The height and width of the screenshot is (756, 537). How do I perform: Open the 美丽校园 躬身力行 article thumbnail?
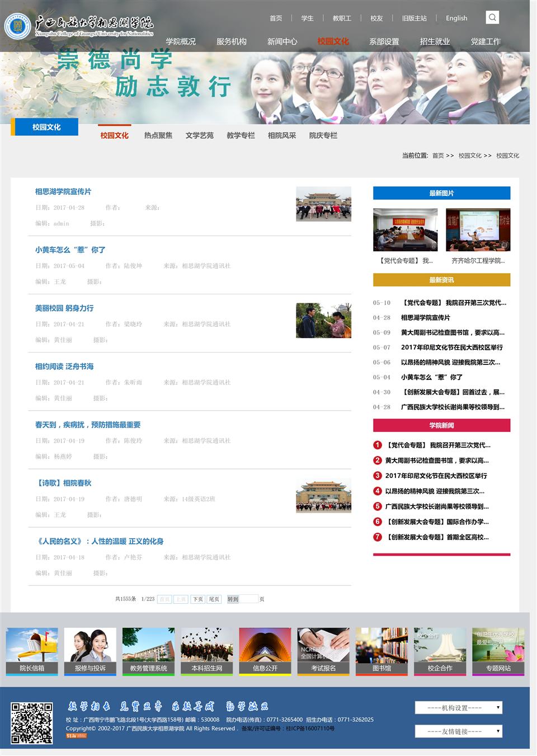pos(323,321)
